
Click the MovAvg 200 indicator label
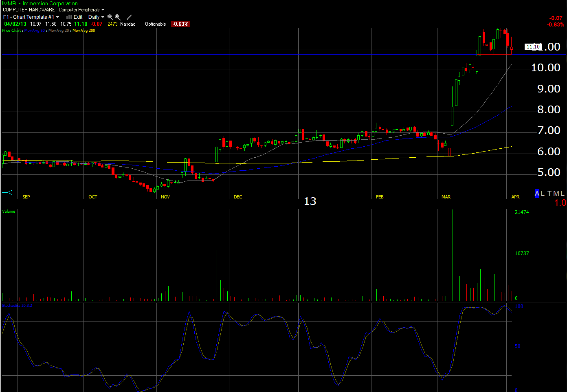84,31
